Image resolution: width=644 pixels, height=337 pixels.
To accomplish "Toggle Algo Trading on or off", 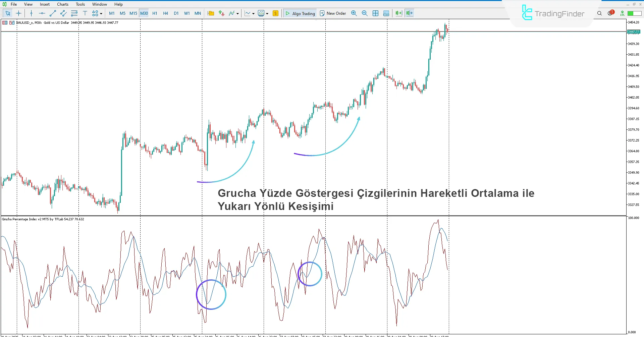I will (300, 13).
